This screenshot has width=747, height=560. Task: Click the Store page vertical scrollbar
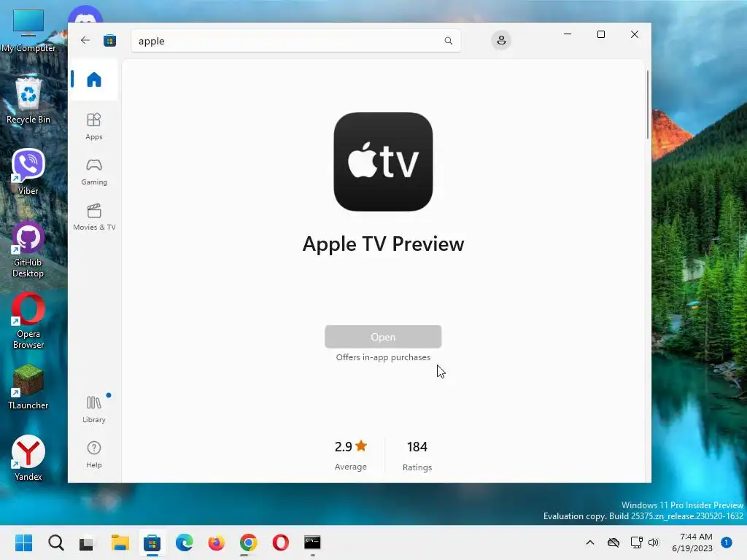(x=647, y=105)
